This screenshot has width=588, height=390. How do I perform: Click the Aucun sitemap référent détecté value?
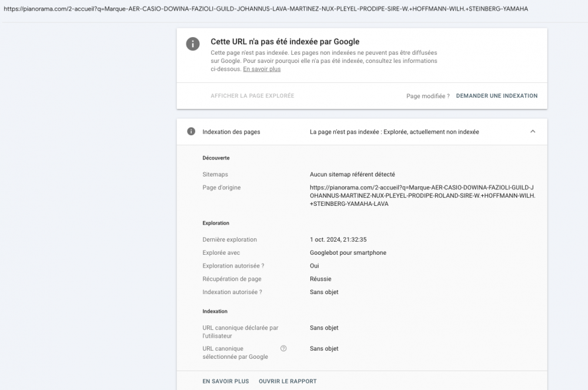[352, 174]
